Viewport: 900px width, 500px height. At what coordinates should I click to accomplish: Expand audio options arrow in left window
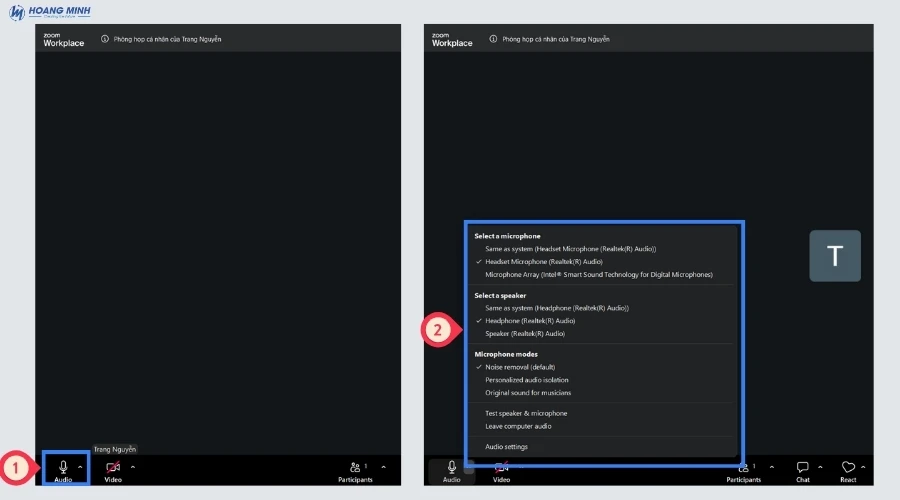tap(80, 467)
